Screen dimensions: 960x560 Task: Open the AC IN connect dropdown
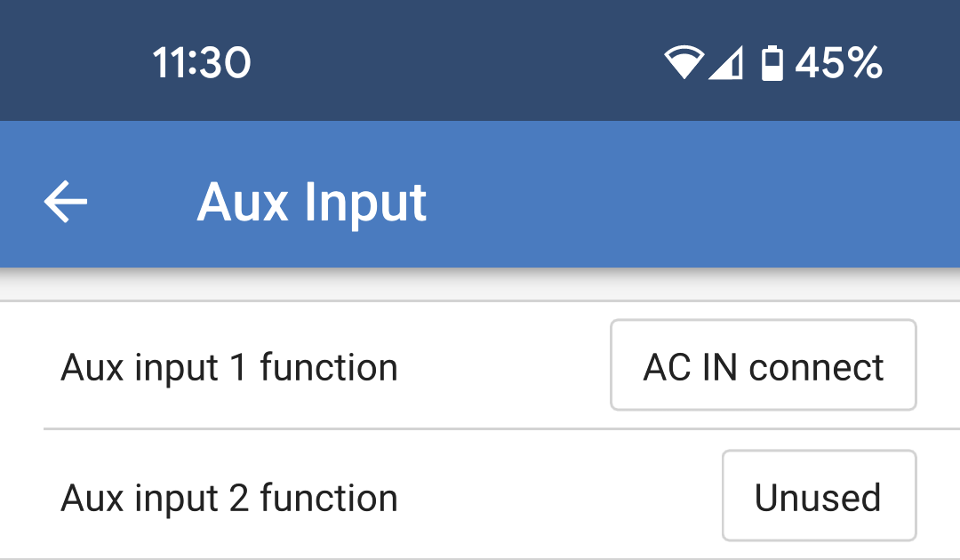[x=763, y=365]
